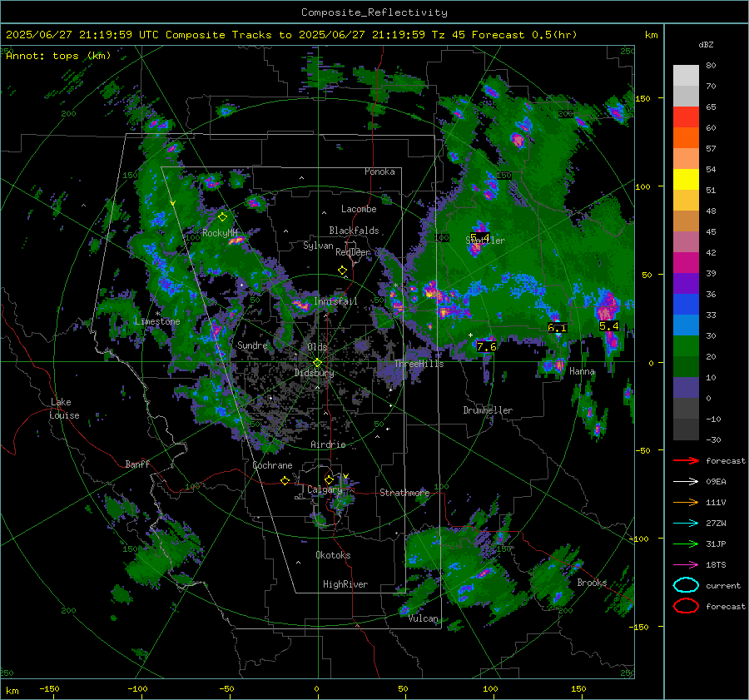Click the RedDeer city label

tap(353, 252)
